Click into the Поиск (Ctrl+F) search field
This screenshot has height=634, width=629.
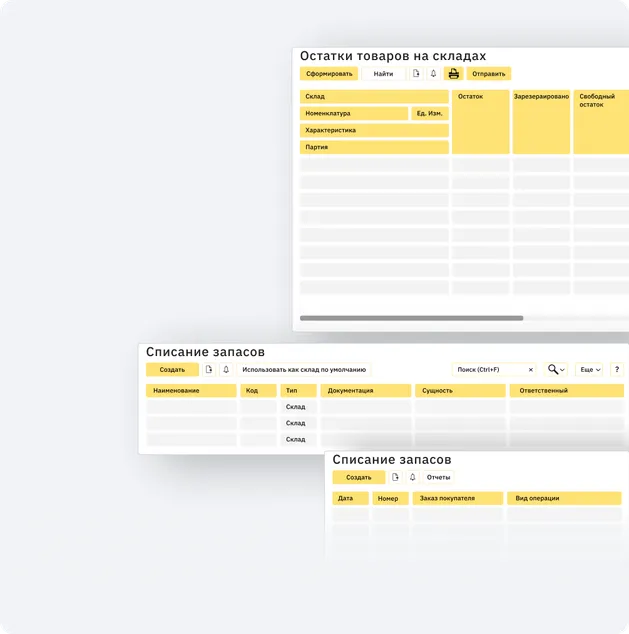(488, 370)
